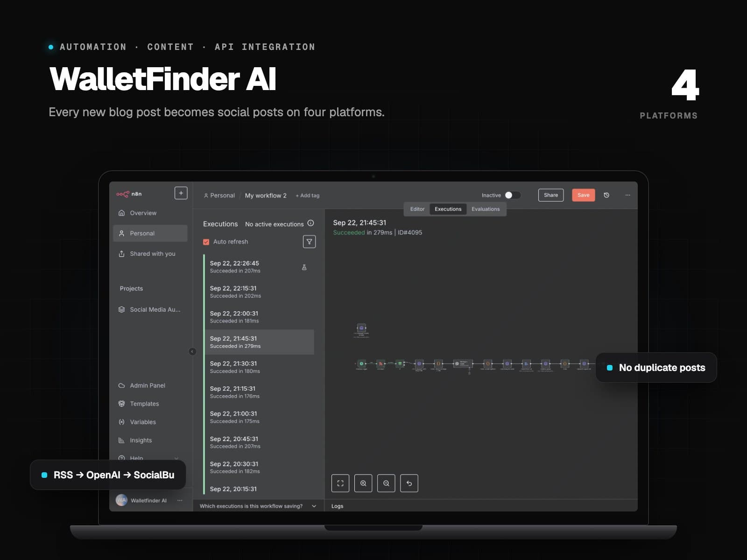Click the My workflow 2 title

(x=266, y=196)
